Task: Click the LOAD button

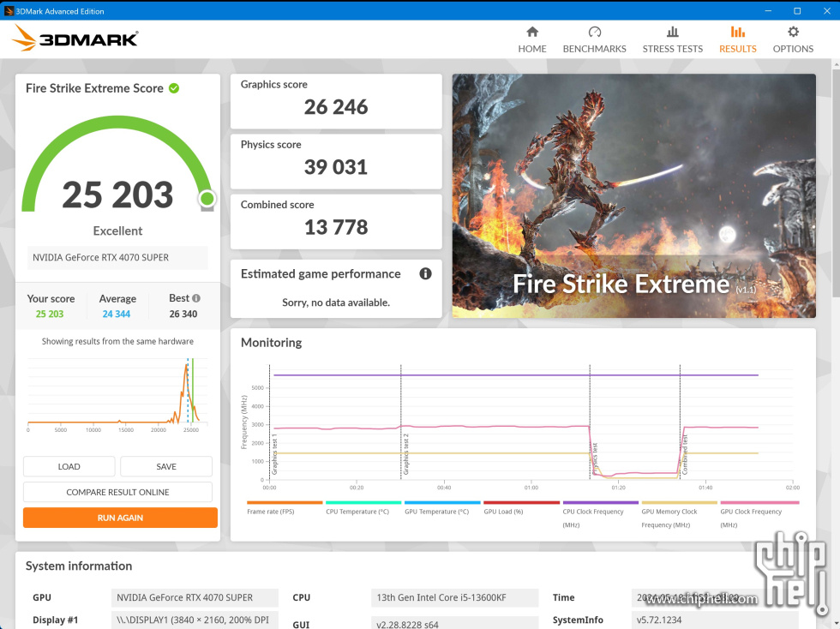Action: coord(69,467)
